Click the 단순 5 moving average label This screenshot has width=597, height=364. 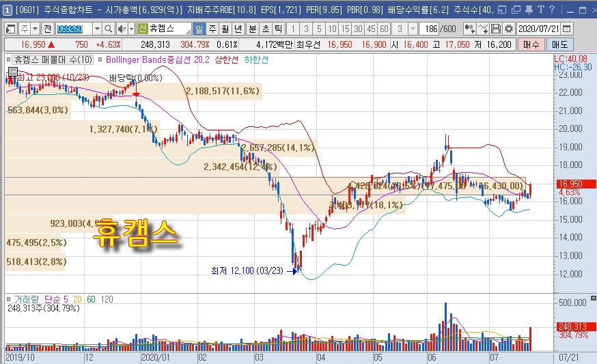(56, 299)
